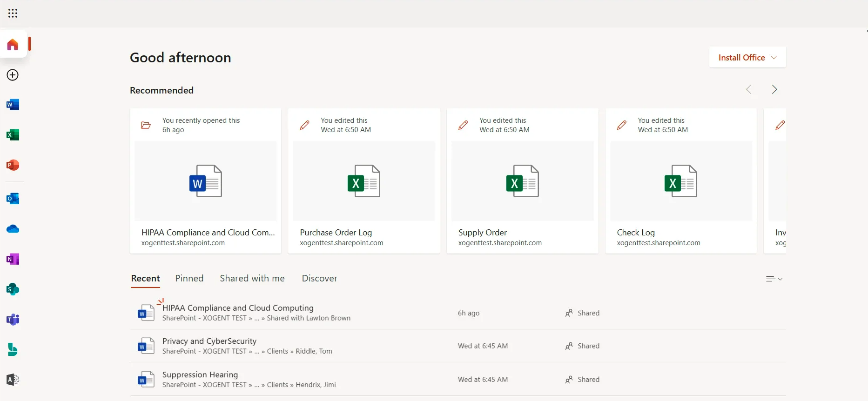The image size is (868, 401).
Task: Click Word file icon for Suppression Hearing
Action: (x=146, y=379)
